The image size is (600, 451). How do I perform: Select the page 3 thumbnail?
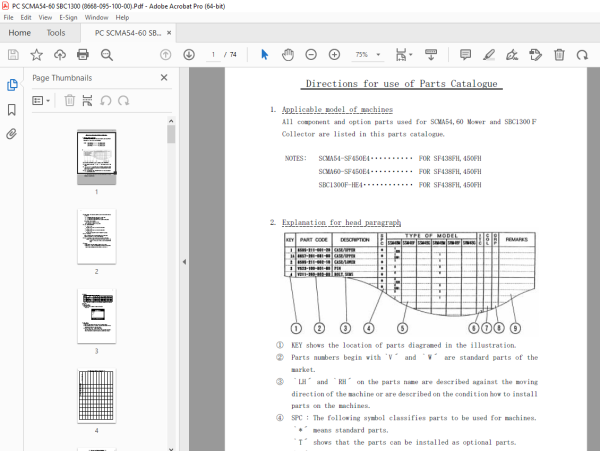tap(96, 316)
